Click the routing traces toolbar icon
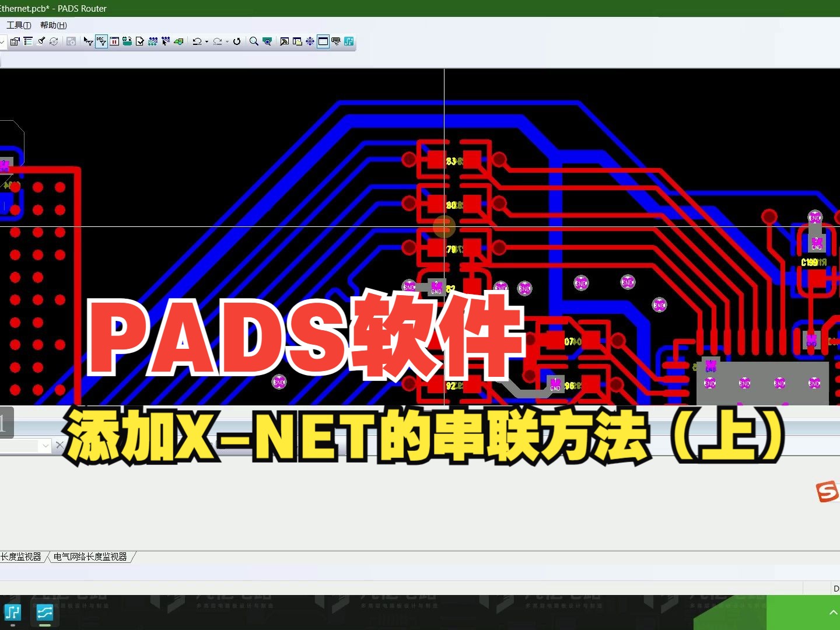The image size is (840, 630). [x=153, y=41]
